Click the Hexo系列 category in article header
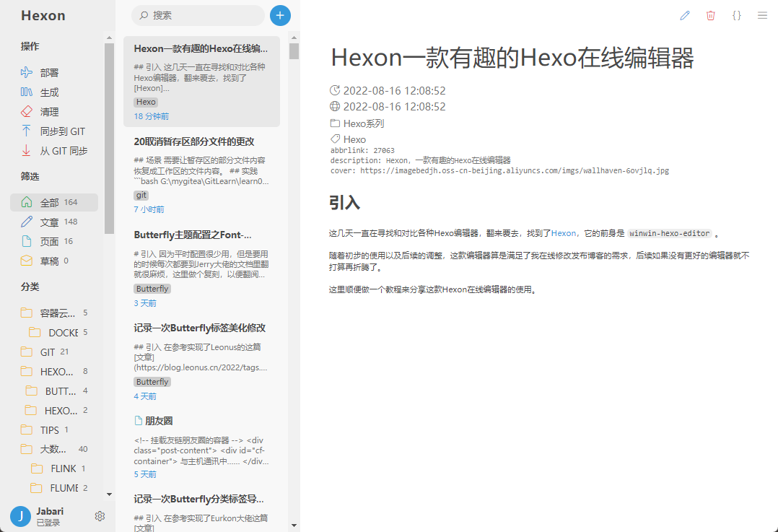The width and height of the screenshot is (778, 532). pyautogui.click(x=364, y=123)
